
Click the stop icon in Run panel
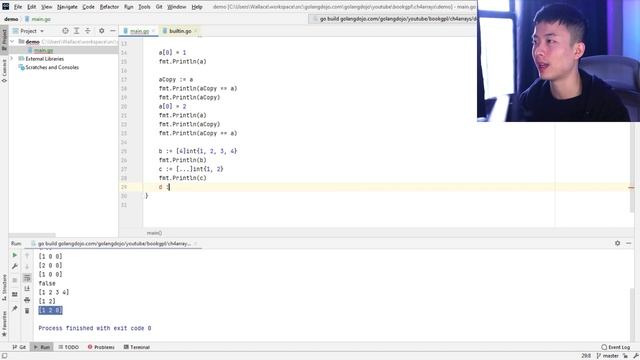tap(15, 280)
